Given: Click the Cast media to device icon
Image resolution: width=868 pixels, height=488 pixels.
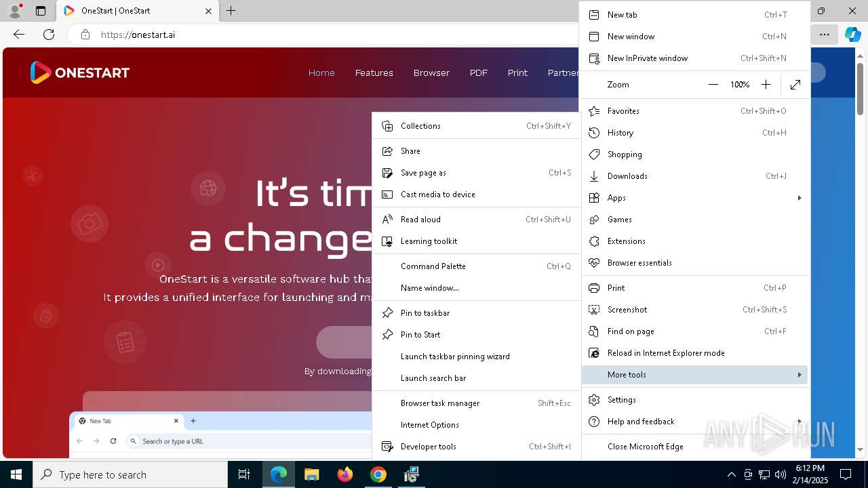Looking at the screenshot, I should click(x=387, y=195).
